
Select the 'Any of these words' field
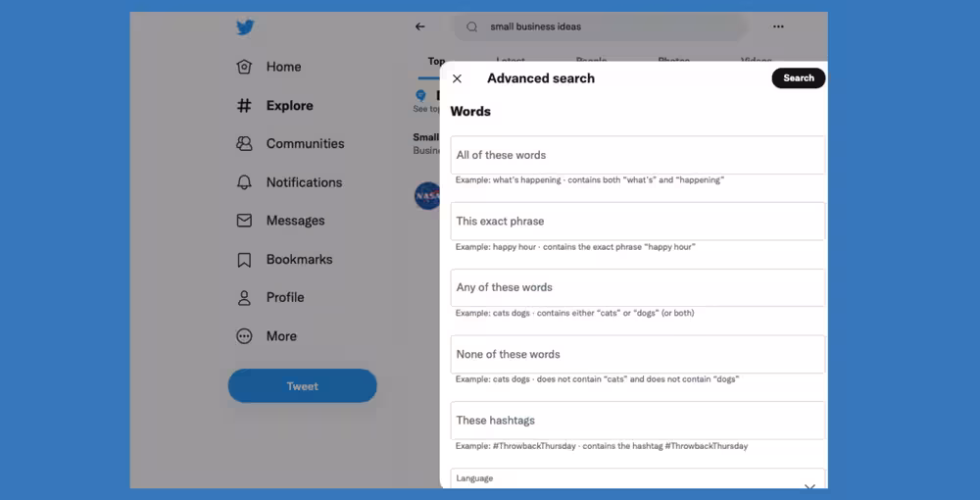(x=637, y=287)
